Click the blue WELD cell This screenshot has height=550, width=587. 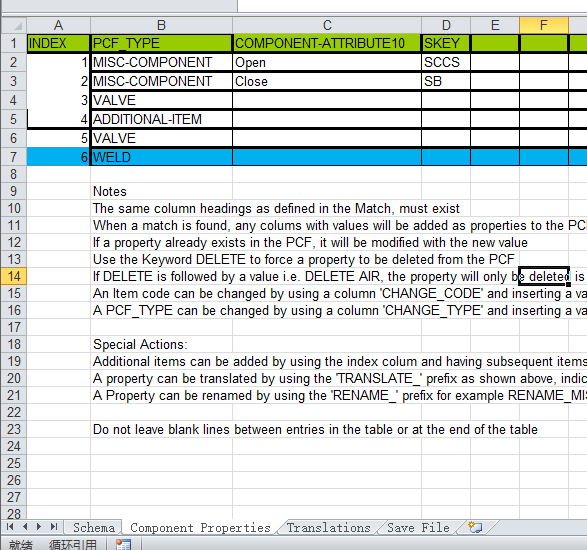click(x=161, y=157)
